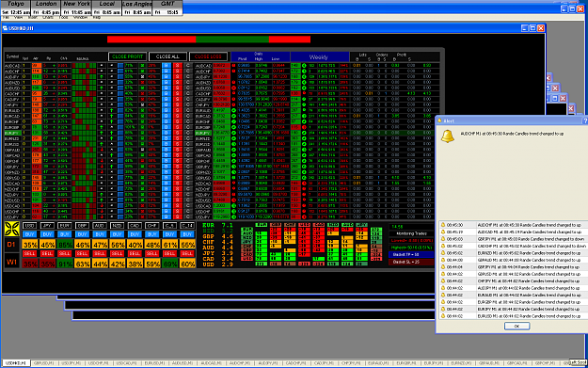Toggle the D1 timeframe button
The width and height of the screenshot is (588, 368).
11,245
